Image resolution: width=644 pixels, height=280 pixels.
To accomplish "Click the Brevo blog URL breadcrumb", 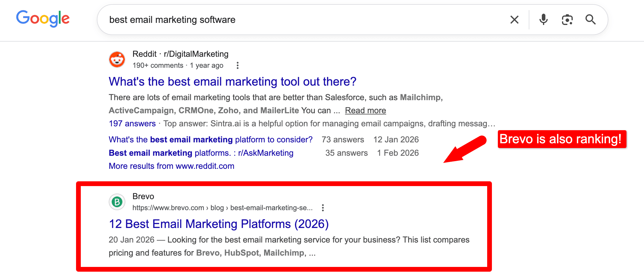I will tap(222, 208).
